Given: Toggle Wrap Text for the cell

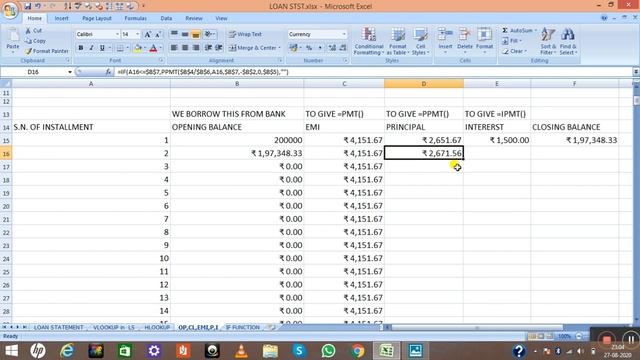Looking at the screenshot, I should pyautogui.click(x=245, y=34).
